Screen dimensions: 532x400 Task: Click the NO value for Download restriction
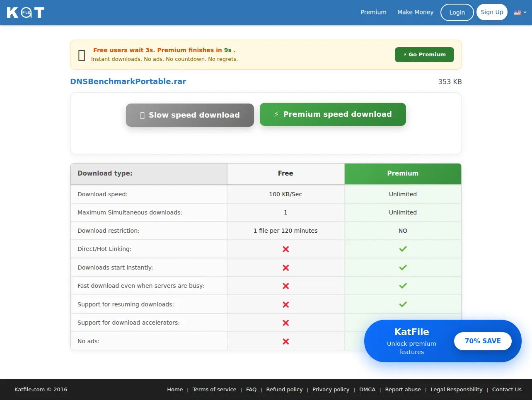[x=403, y=231]
